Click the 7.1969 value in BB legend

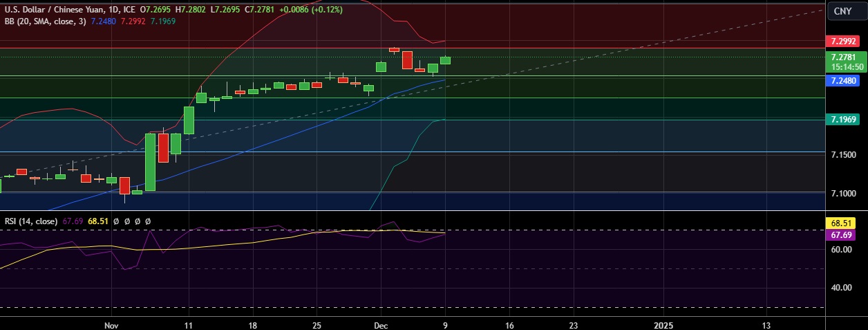pyautogui.click(x=164, y=21)
